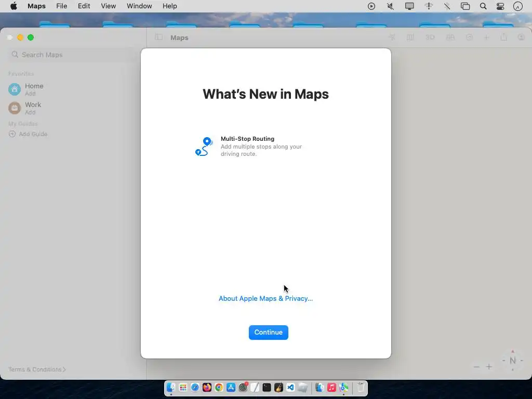
Task: Open the Apple menu
Action: (x=14, y=6)
